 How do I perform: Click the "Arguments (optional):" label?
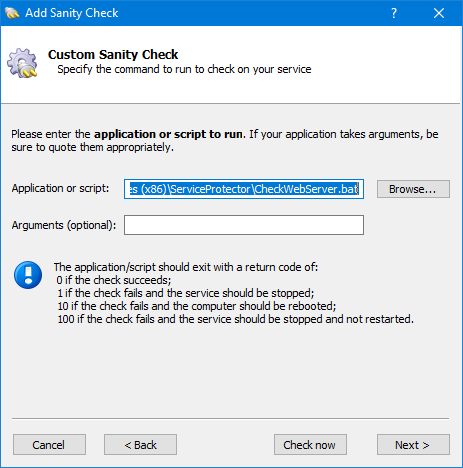(x=64, y=225)
